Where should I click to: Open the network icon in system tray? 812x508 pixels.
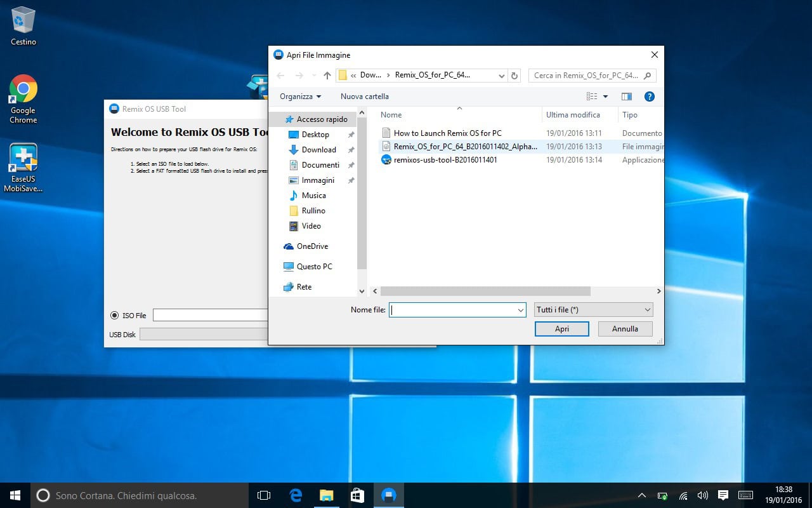[683, 495]
